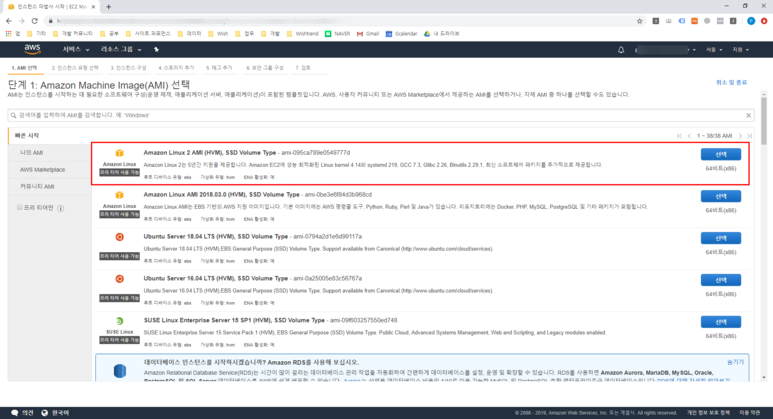Open the AWS logo home link

[x=32, y=49]
